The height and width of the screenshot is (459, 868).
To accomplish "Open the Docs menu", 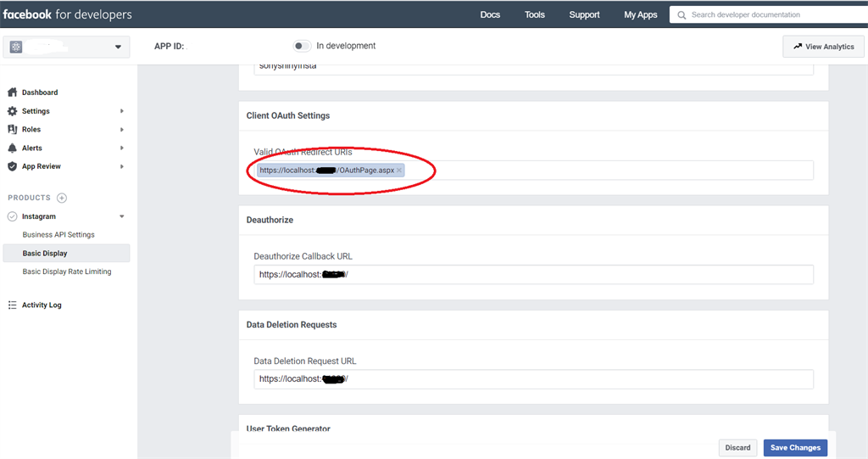I will [x=490, y=15].
